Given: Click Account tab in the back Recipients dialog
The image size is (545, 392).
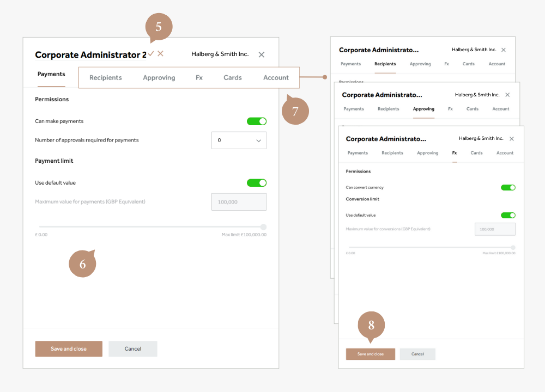Looking at the screenshot, I should (497, 64).
